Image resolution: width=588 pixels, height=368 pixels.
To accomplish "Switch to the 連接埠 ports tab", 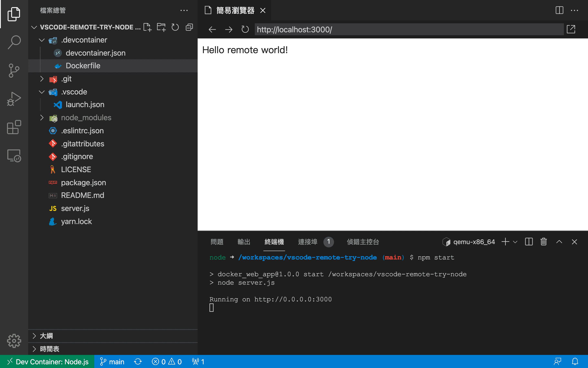I will tap(316, 242).
